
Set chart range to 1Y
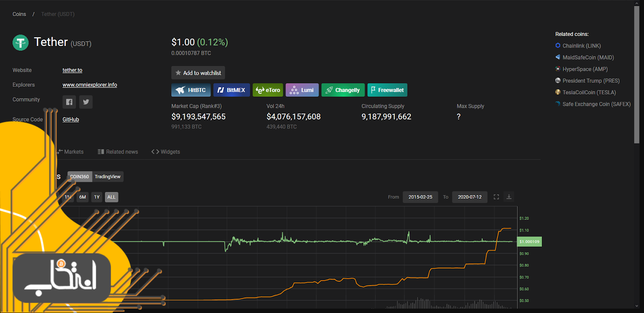pos(97,197)
